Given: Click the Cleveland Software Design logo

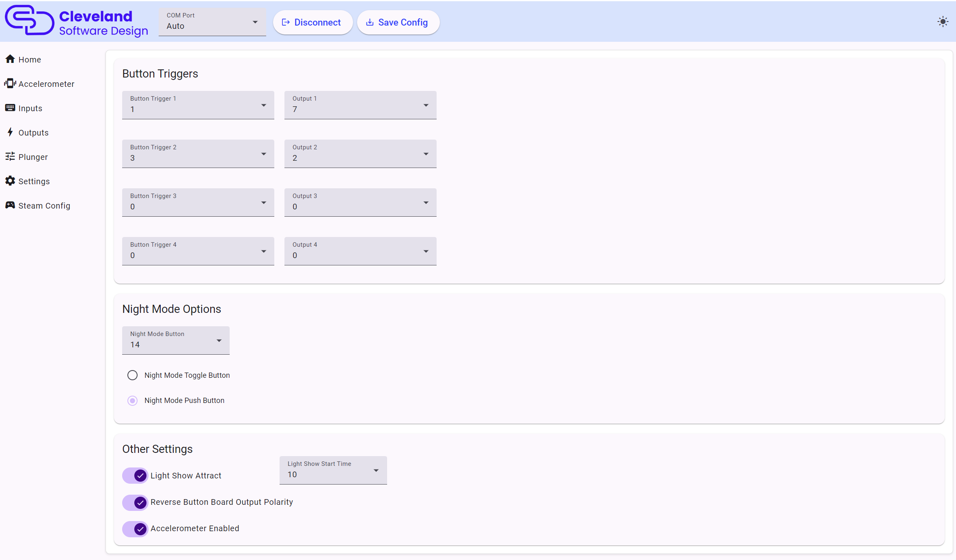Looking at the screenshot, I should [x=76, y=21].
